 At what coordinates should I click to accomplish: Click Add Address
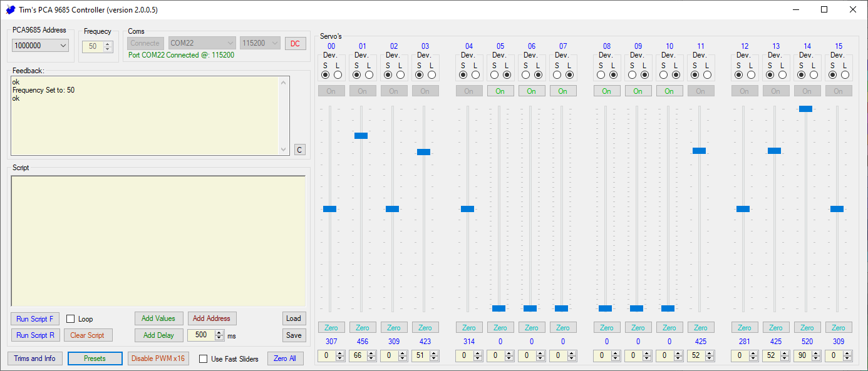coord(212,318)
